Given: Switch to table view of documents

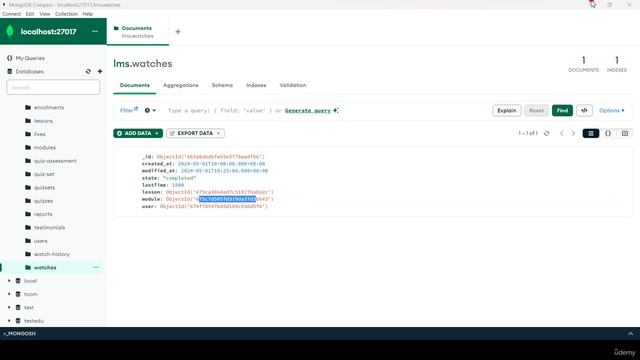Looking at the screenshot, I should tap(624, 133).
